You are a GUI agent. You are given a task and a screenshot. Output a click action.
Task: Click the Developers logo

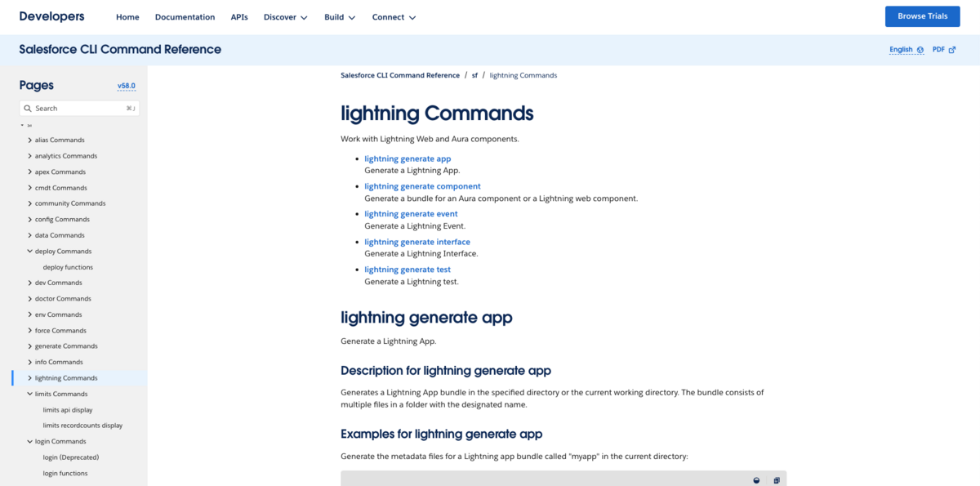[51, 16]
